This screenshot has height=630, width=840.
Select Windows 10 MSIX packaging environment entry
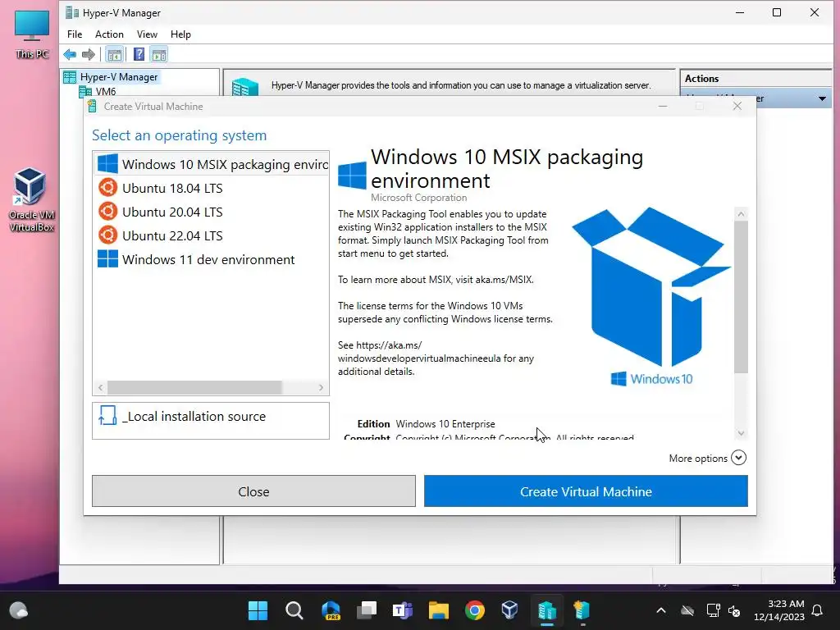point(211,164)
